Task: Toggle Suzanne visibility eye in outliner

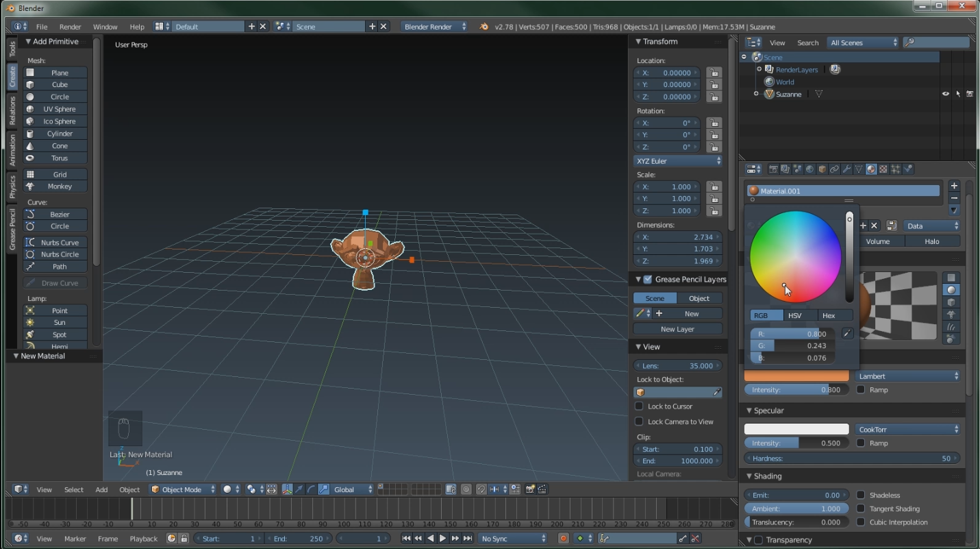Action: tap(946, 94)
